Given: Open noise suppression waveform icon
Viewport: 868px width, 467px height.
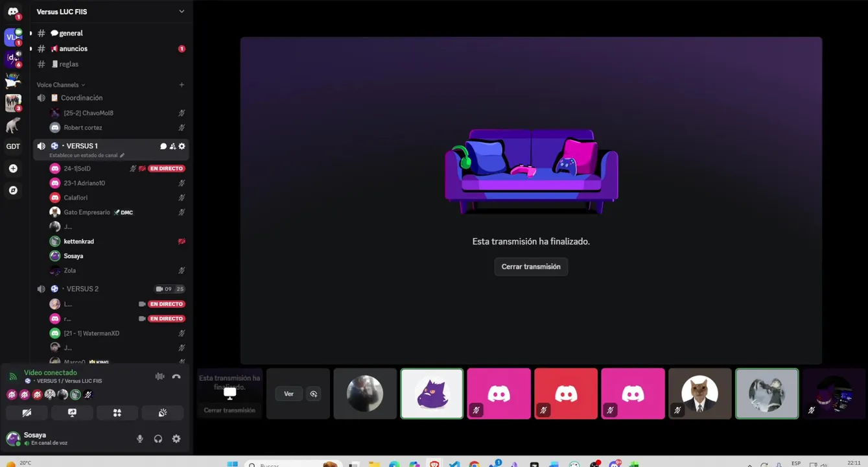Looking at the screenshot, I should click(159, 377).
